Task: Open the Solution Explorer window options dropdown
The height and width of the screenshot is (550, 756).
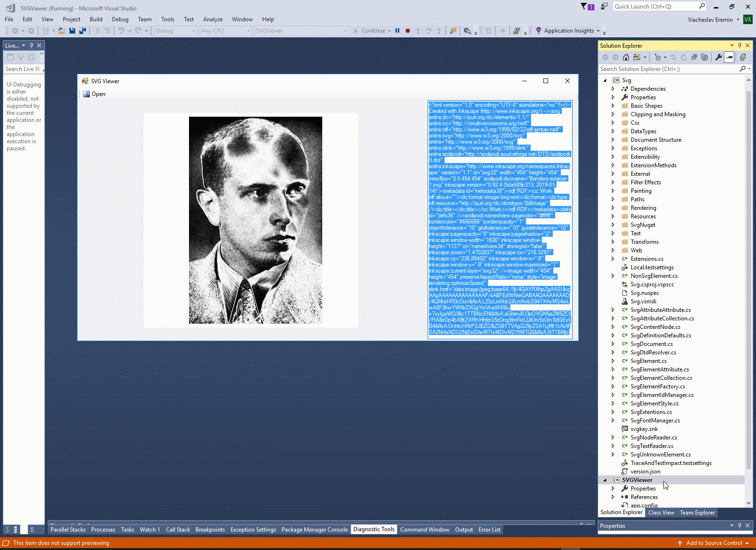Action: (x=732, y=46)
